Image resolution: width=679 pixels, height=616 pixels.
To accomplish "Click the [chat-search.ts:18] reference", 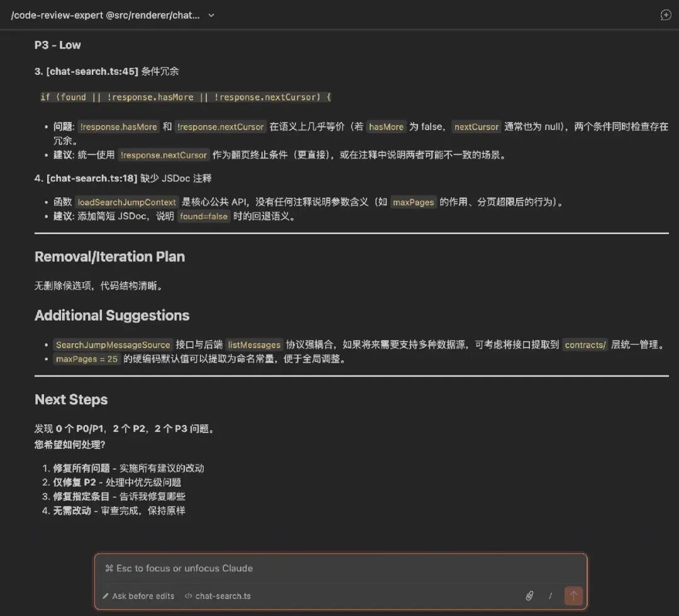I will 92,179.
